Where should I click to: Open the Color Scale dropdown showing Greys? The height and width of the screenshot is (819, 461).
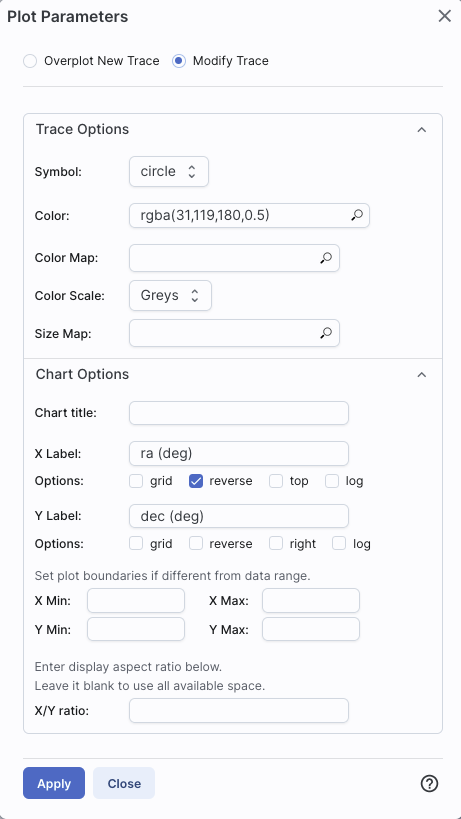click(171, 296)
